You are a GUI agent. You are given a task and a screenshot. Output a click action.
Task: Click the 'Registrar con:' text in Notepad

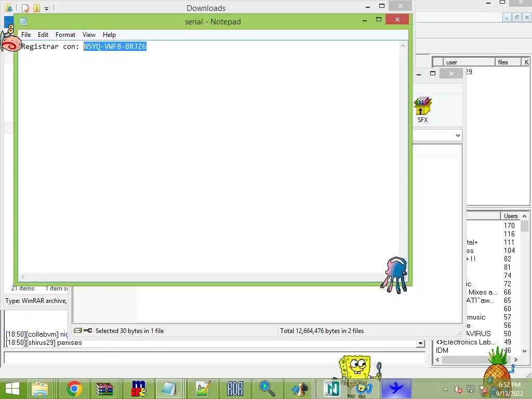[50, 46]
